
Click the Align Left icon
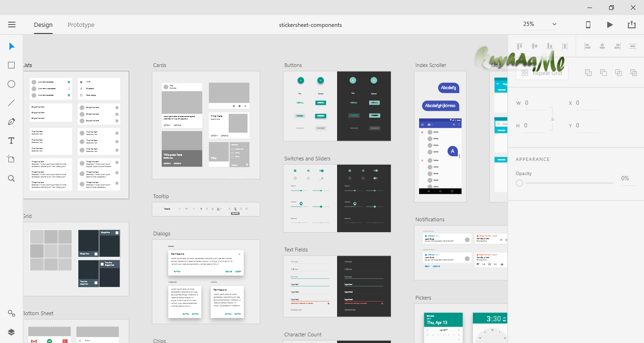coord(587,46)
